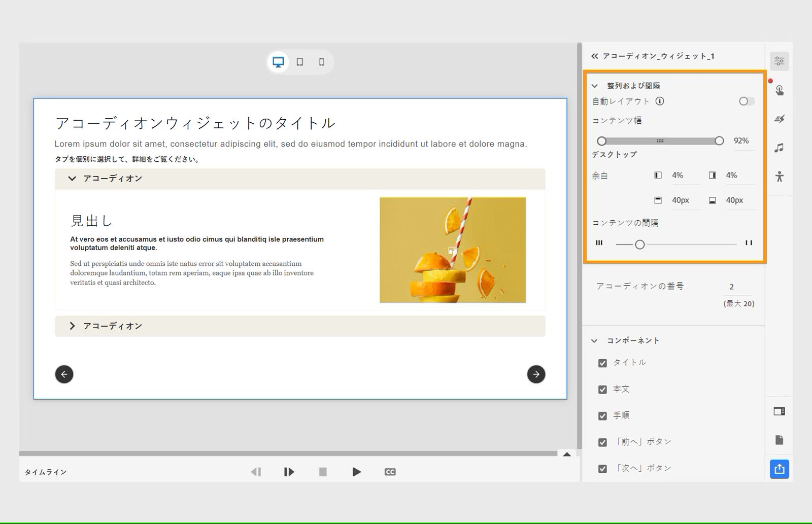Open audio panel with music note icon
The height and width of the screenshot is (524, 812).
point(780,148)
